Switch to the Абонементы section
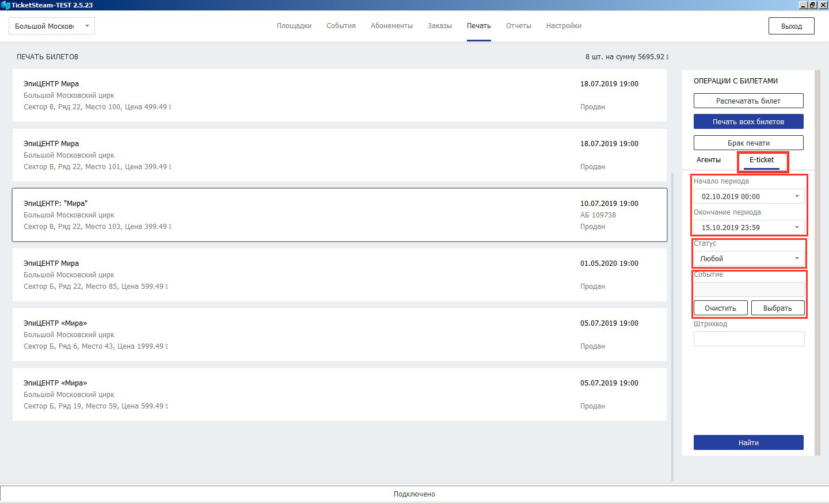829x504 pixels. [x=391, y=26]
